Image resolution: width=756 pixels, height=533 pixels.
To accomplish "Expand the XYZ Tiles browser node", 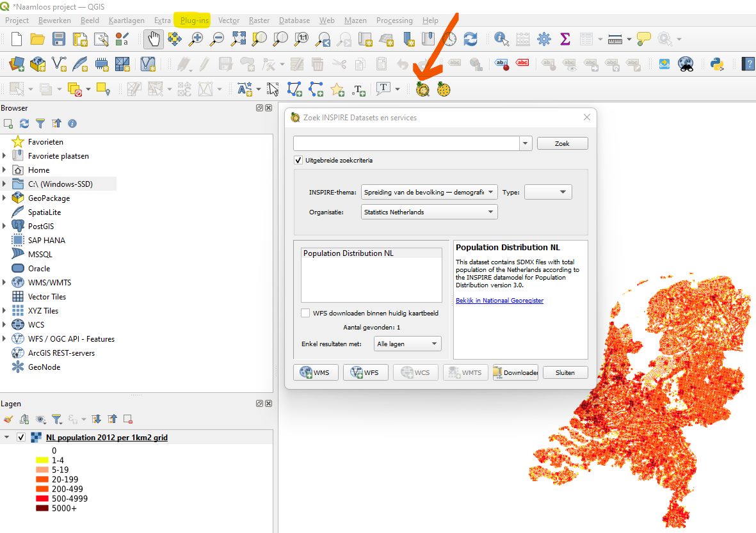I will coord(4,311).
